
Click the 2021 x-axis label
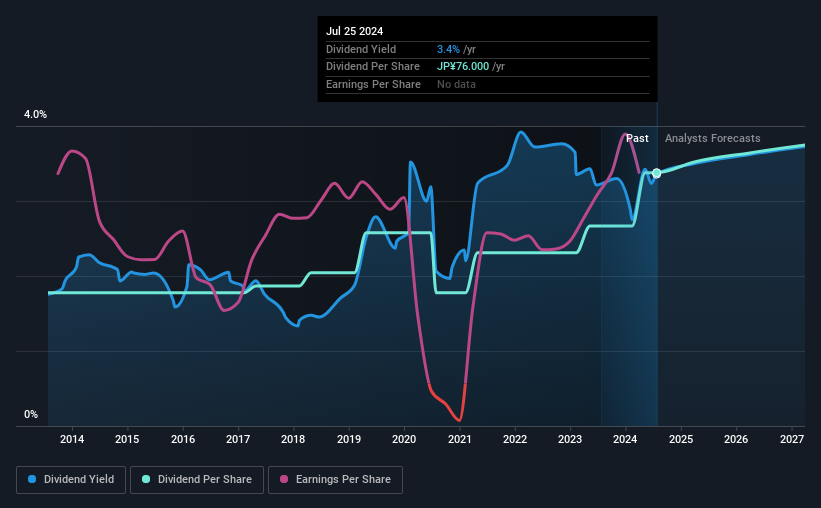tap(460, 439)
